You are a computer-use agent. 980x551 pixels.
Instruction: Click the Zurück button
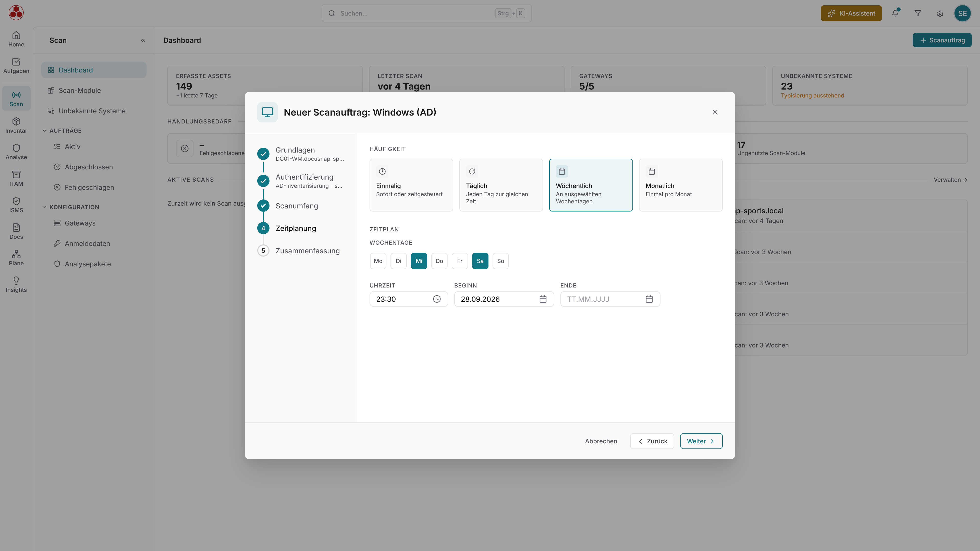[652, 441]
